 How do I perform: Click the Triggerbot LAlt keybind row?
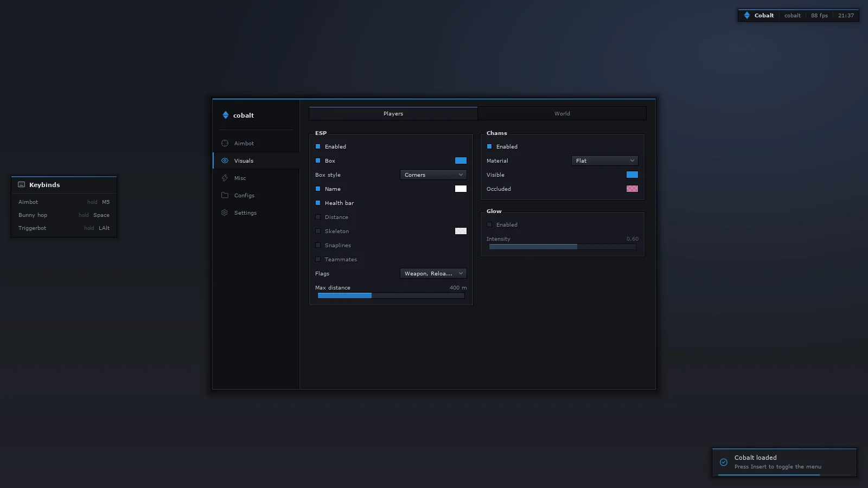(64, 228)
